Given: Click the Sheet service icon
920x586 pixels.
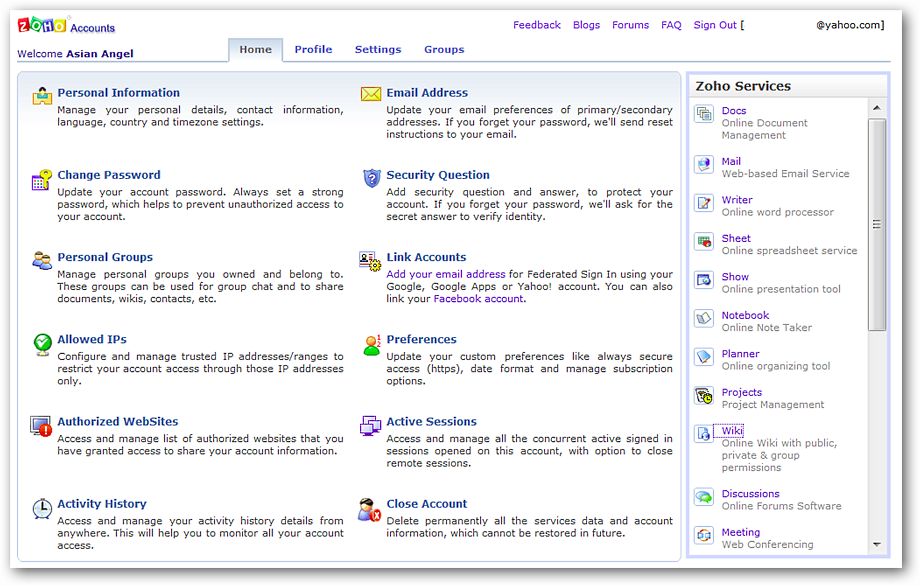Looking at the screenshot, I should pos(703,241).
